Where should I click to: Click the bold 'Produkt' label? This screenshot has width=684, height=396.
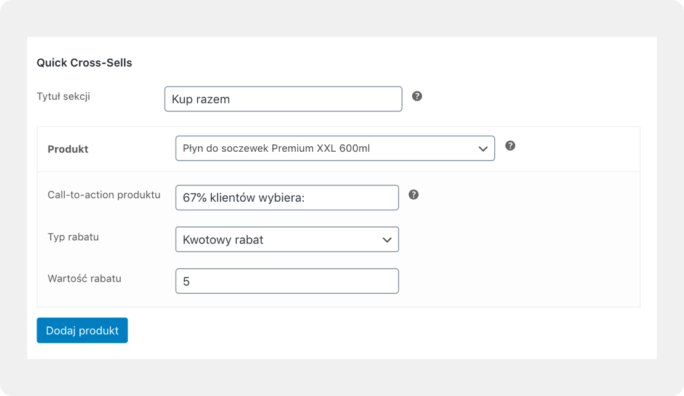point(68,149)
